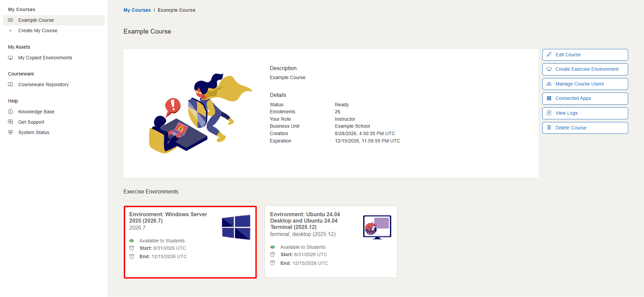Click the View Logs button
Screen dimensions: 644x297
pos(585,113)
